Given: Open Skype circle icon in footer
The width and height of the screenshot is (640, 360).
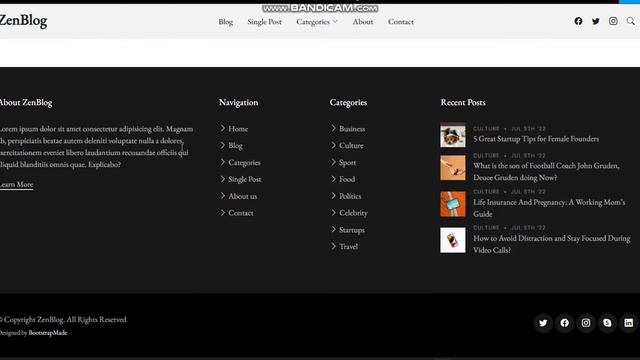Looking at the screenshot, I should pyautogui.click(x=607, y=323).
